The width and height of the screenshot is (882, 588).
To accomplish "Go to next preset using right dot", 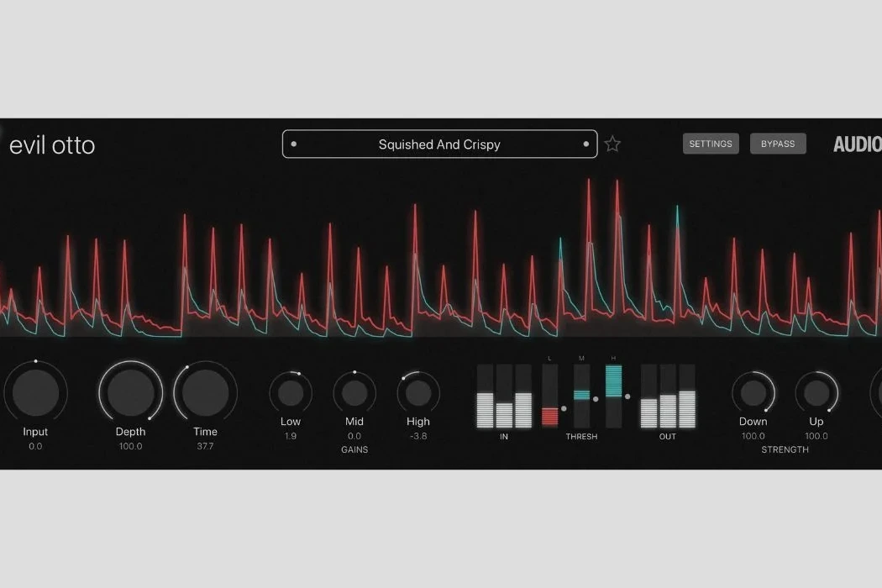I will (585, 144).
